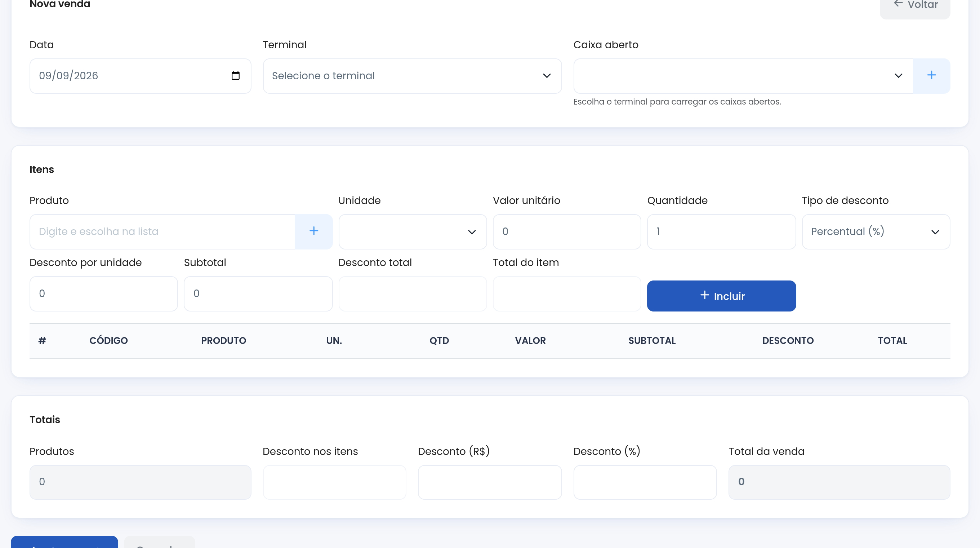Click the VALOR column header
This screenshot has height=548, width=980.
530,341
